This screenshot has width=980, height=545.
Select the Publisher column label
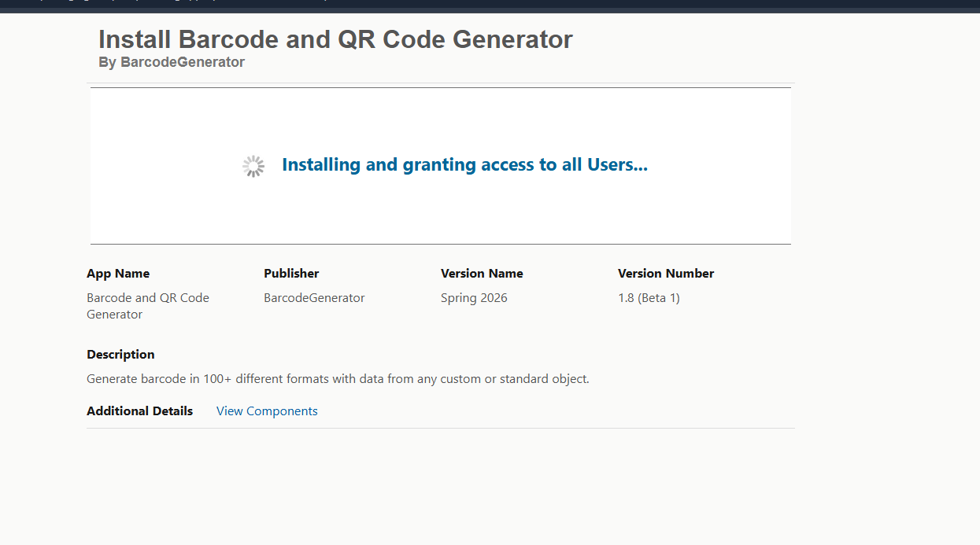click(x=291, y=274)
